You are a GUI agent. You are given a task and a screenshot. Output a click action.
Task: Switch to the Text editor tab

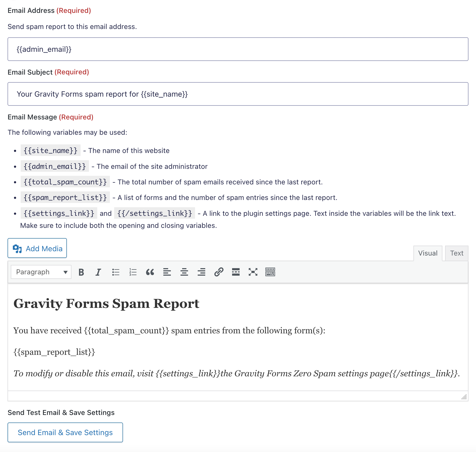pyautogui.click(x=457, y=253)
